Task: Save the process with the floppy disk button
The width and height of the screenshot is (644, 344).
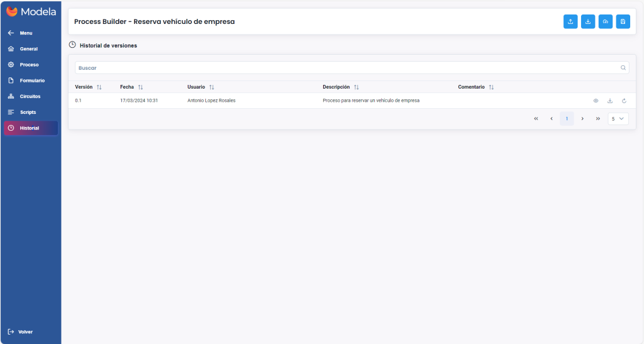Action: point(623,21)
